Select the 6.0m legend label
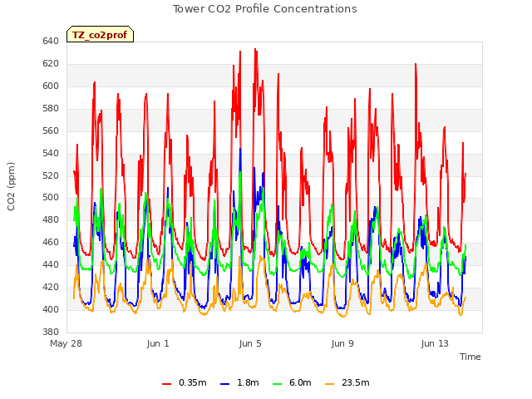The image size is (532, 399). coord(300,382)
